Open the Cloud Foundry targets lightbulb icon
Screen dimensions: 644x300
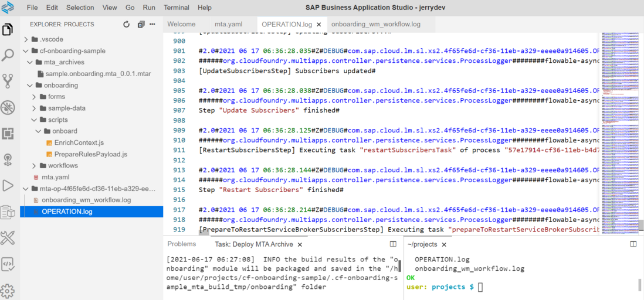coord(8,159)
